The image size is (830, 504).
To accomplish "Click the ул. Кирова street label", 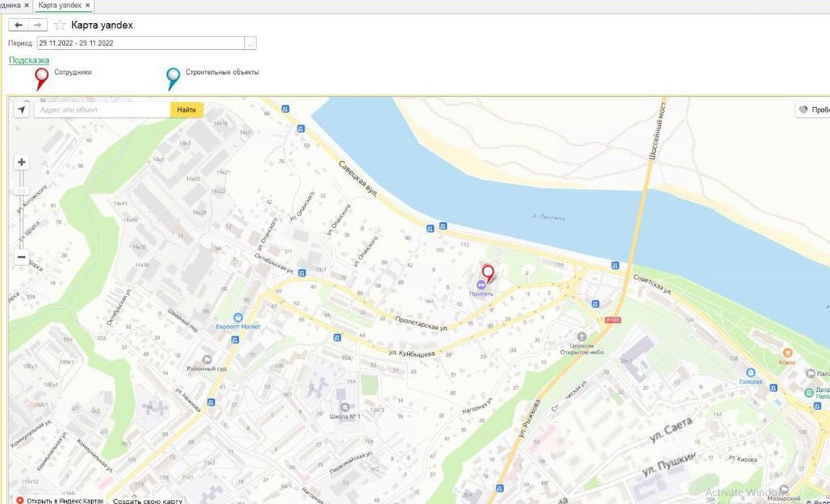I will click(742, 458).
